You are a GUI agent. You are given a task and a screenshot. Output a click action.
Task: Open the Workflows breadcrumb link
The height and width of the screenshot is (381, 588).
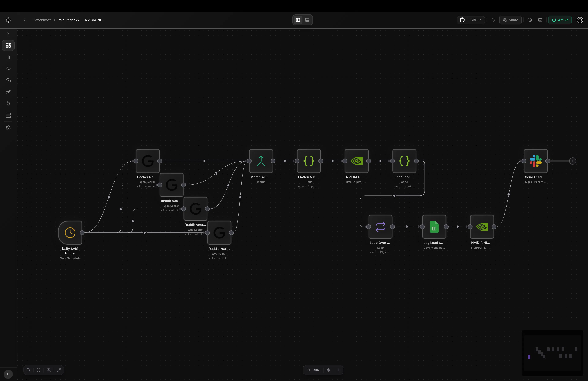tap(43, 20)
